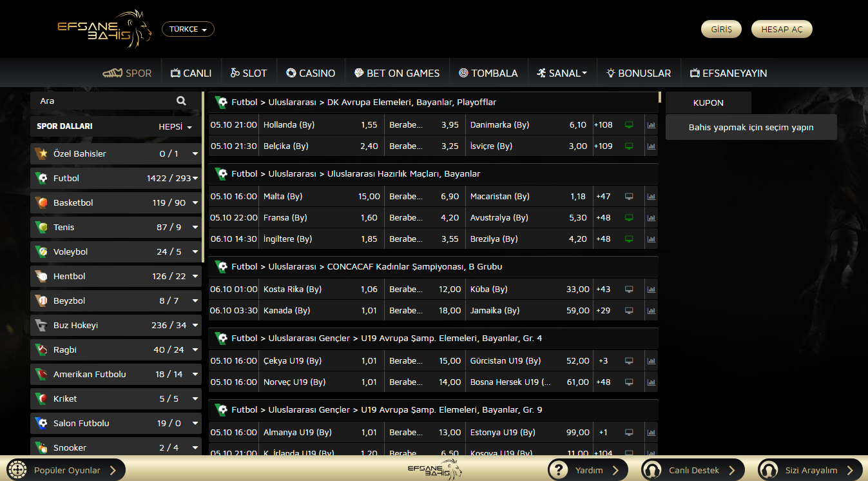868x481 pixels.
Task: Open statistics chart icon for Belçika match
Action: [x=651, y=146]
